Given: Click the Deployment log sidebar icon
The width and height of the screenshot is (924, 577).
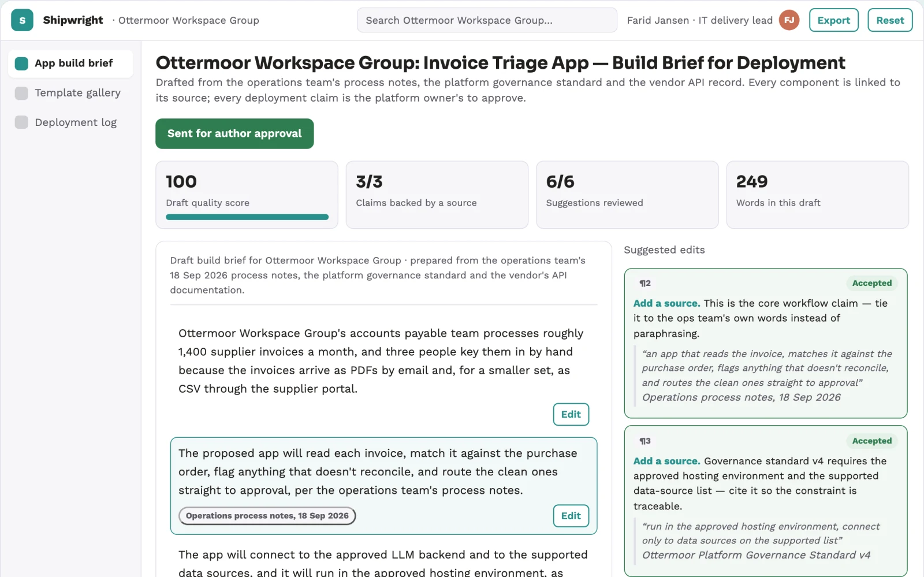Looking at the screenshot, I should pyautogui.click(x=21, y=122).
